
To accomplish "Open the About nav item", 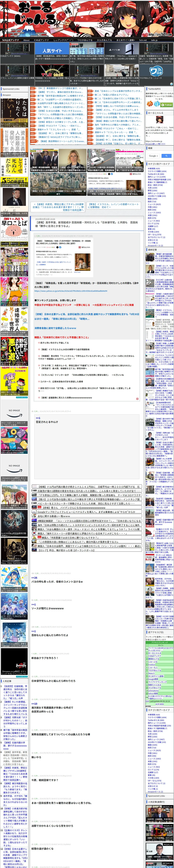I will pos(26,40).
